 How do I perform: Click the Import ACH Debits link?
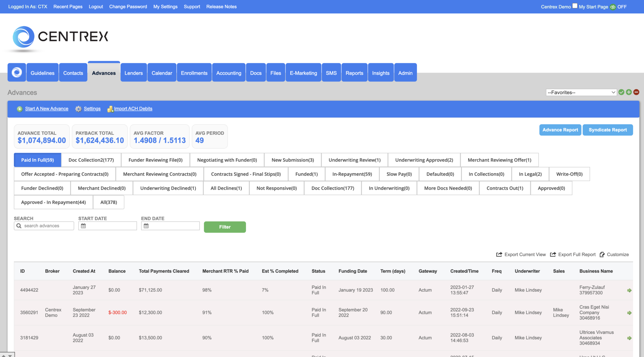tap(133, 109)
